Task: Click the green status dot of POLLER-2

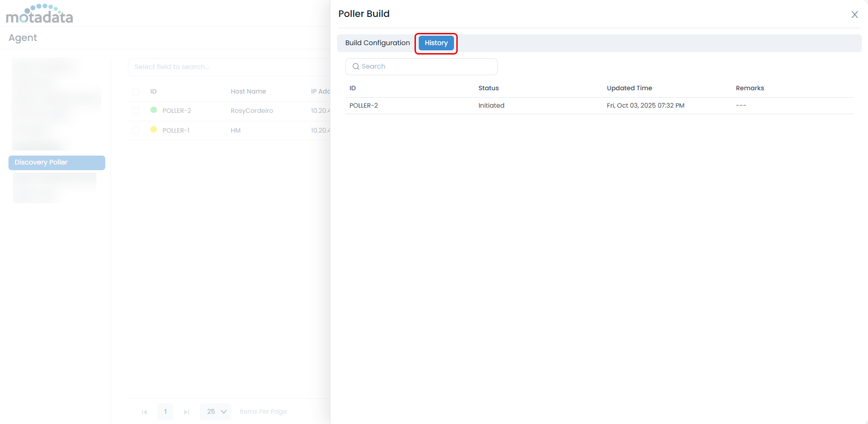Action: point(154,110)
